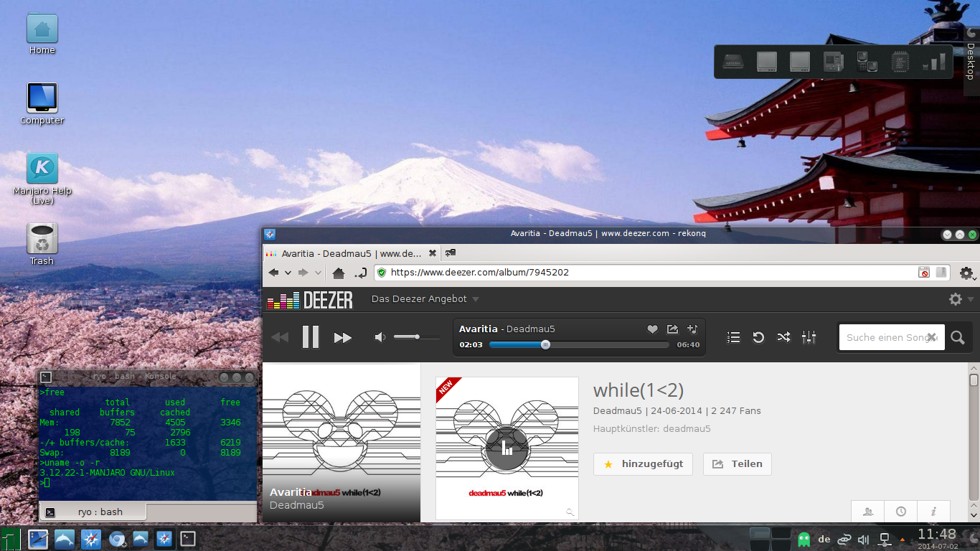
Task: Click the while(1<2) album cover thumbnail
Action: 507,448
